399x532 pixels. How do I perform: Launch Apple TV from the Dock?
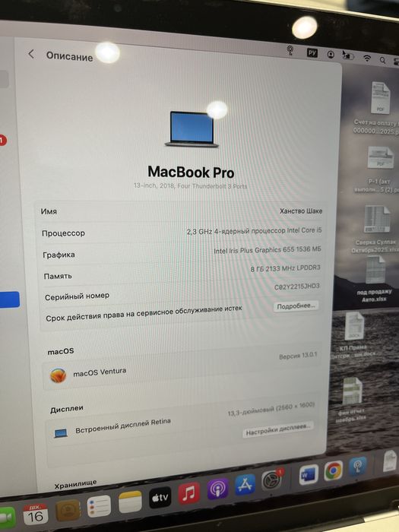point(160,497)
